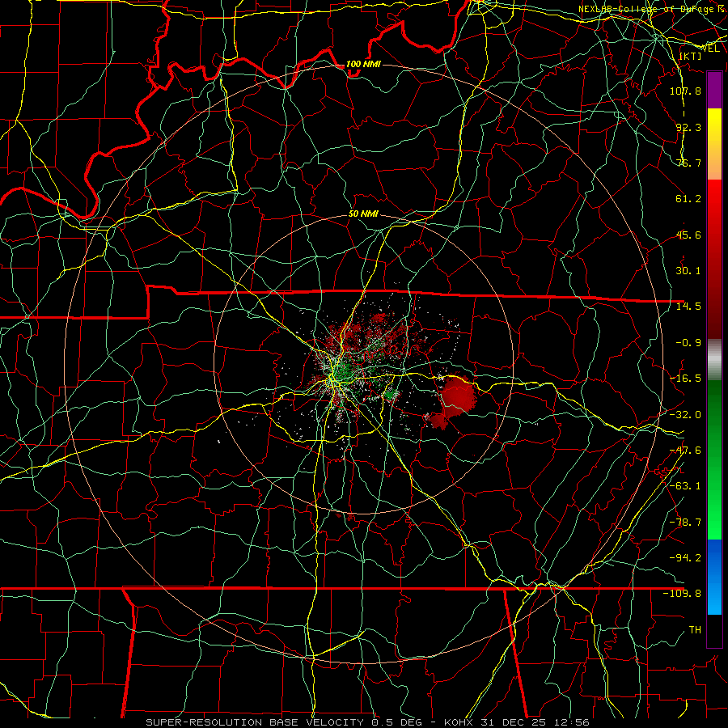
Task: Select the 107.8 velocity scale value
Action: pyautogui.click(x=685, y=91)
